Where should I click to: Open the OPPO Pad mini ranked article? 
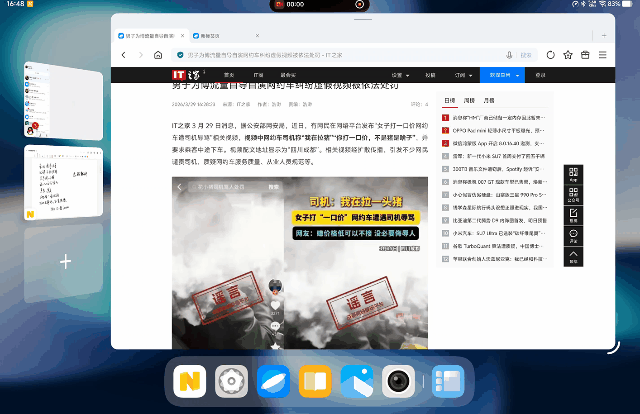[496, 130]
